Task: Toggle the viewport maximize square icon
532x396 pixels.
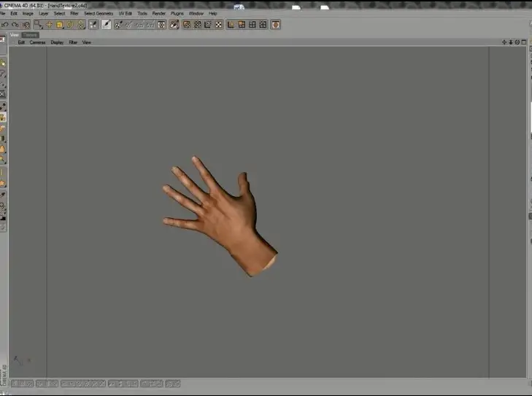Action: (x=524, y=42)
